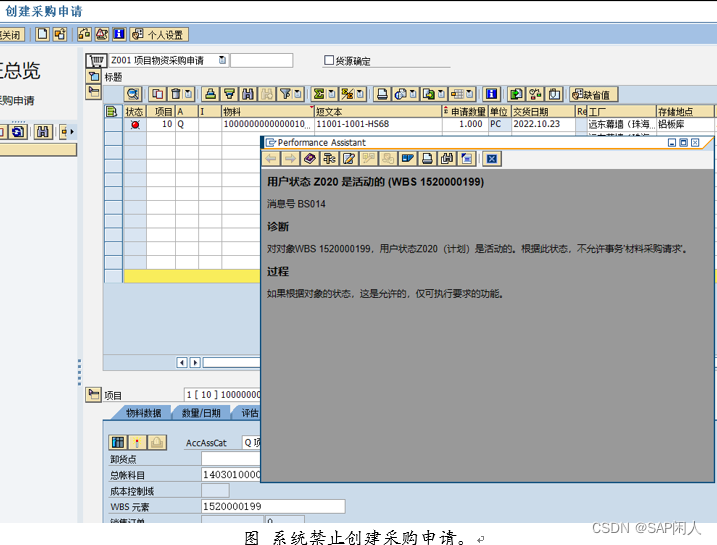The height and width of the screenshot is (545, 717).
Task: Open the Choose layout dropdown arrow
Action: point(470,94)
